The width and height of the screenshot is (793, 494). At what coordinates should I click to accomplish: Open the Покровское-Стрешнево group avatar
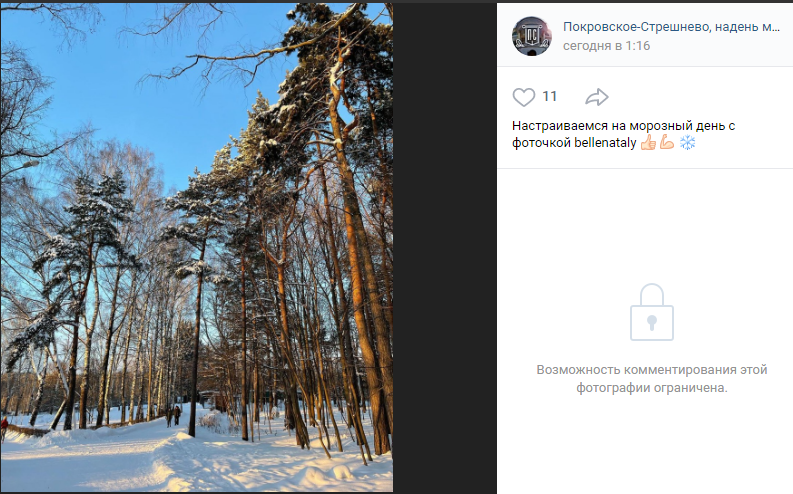tap(532, 36)
